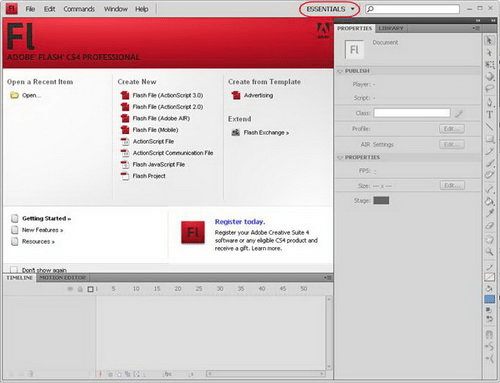
Task: Open the File menu
Action: 30,9
